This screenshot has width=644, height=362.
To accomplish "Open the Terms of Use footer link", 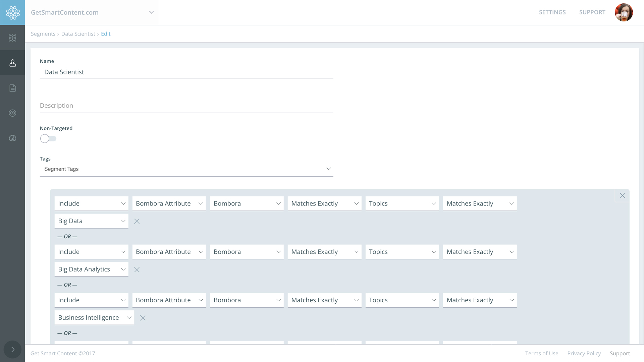I will point(542,353).
